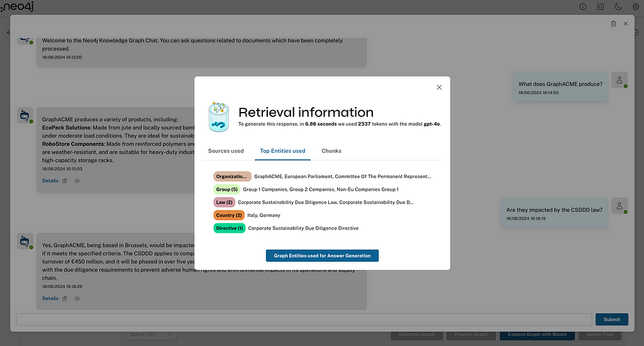Click the orange Country (2) chip
The image size is (644, 346).
click(x=229, y=215)
